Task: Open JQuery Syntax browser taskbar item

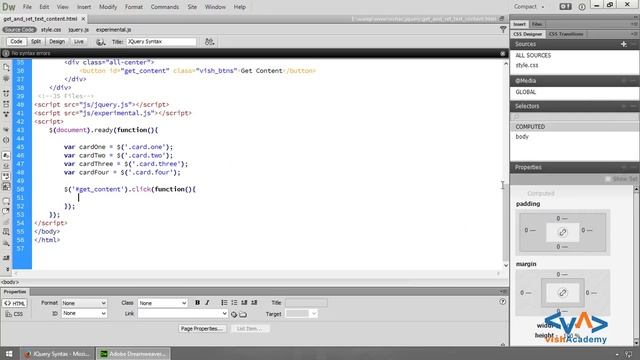Action: click(58, 354)
